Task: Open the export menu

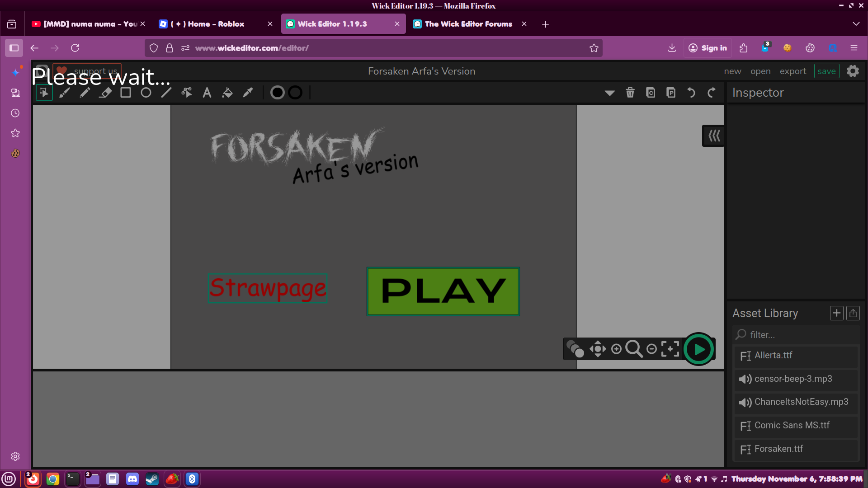Action: pyautogui.click(x=793, y=71)
